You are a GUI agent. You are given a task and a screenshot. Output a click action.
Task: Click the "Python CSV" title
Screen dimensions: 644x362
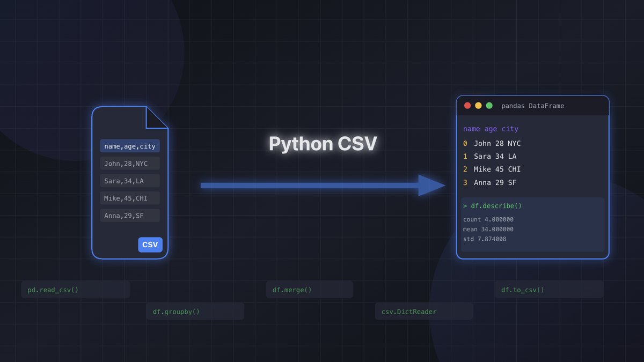(x=323, y=144)
